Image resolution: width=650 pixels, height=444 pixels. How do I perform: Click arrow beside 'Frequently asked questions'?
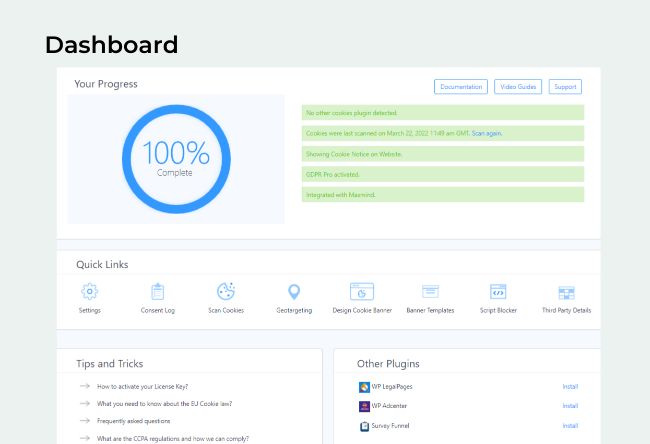point(85,420)
